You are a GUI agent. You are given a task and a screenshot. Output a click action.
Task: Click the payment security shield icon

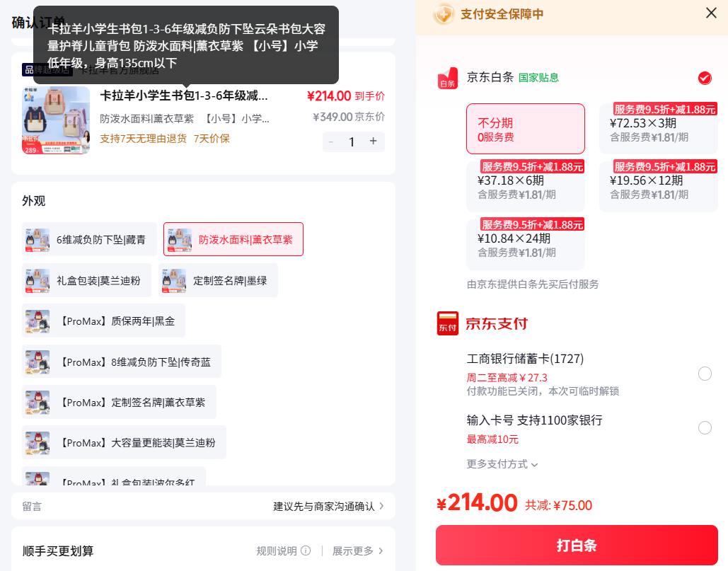[444, 14]
